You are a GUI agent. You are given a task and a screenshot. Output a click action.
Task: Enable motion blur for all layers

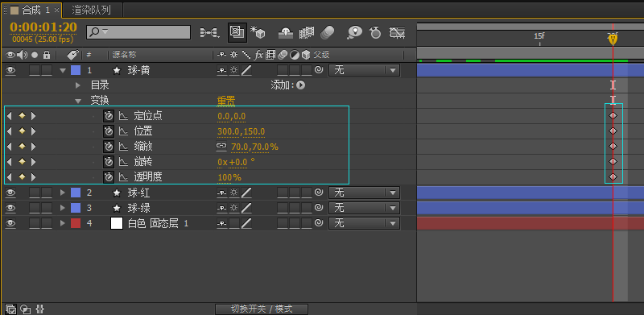327,32
